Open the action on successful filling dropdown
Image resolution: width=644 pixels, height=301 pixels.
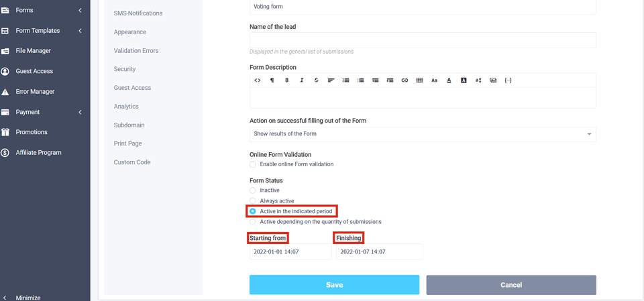(x=423, y=134)
